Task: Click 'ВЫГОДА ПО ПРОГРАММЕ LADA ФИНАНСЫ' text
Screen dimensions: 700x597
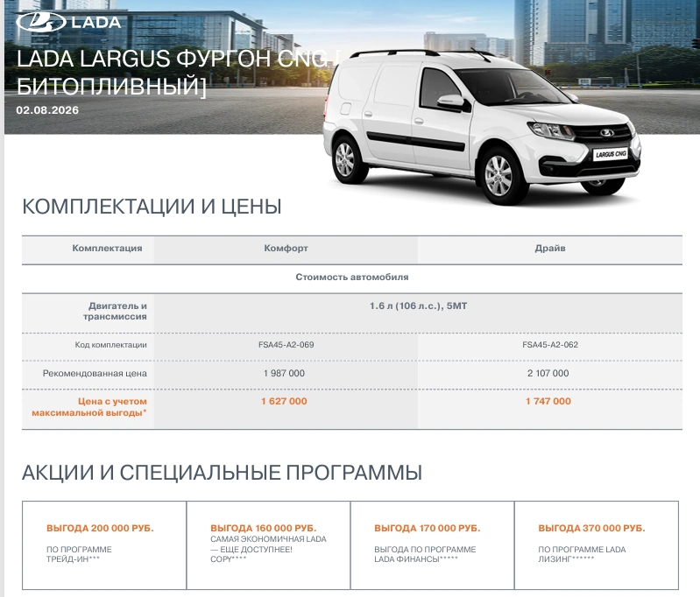Action: pyautogui.click(x=425, y=554)
